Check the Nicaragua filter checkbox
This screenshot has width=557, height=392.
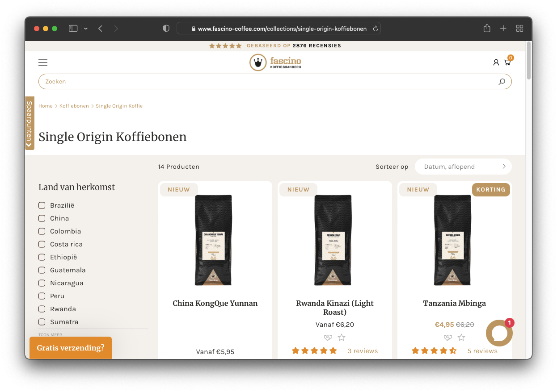click(x=42, y=283)
